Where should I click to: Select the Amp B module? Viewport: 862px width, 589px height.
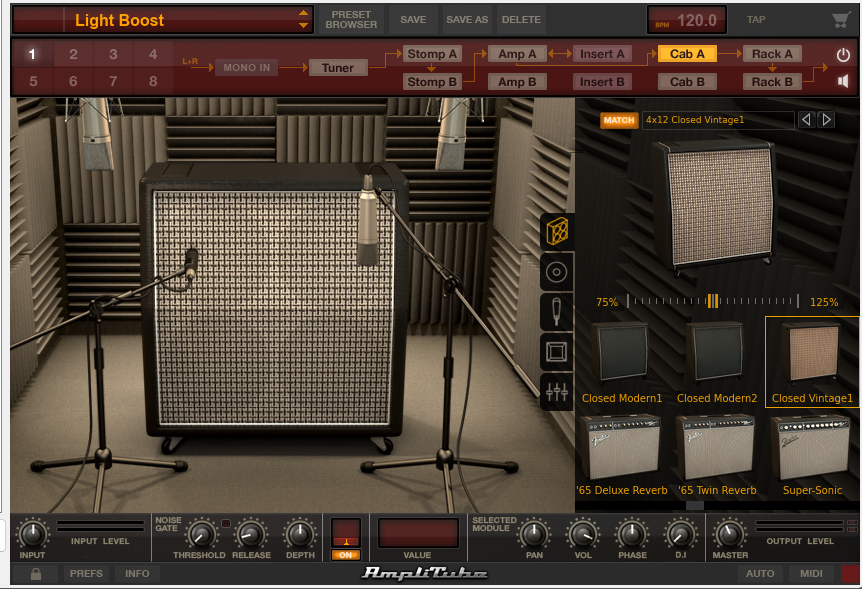click(517, 82)
